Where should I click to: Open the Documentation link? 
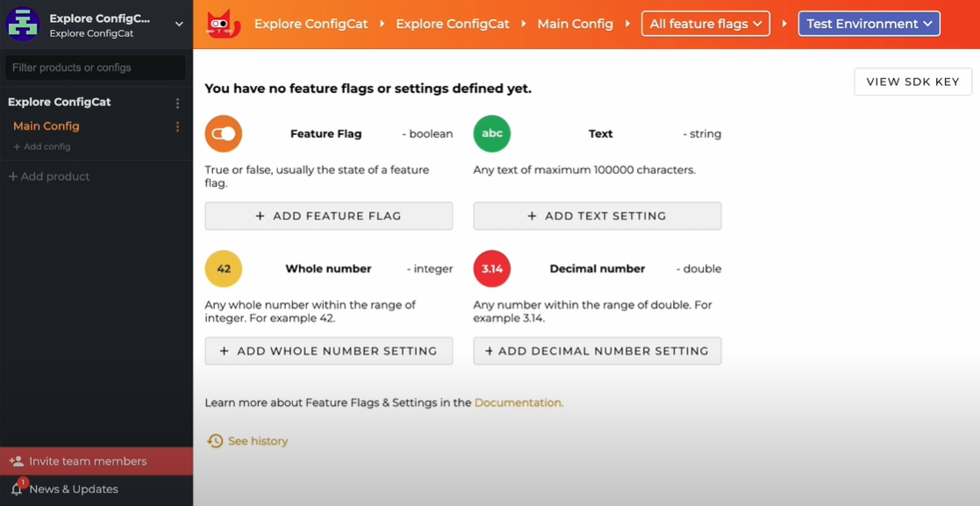pyautogui.click(x=518, y=403)
